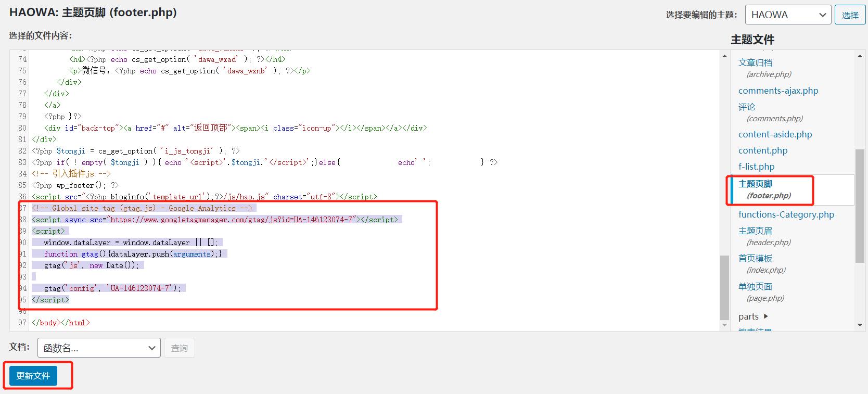This screenshot has width=868, height=394.
Task: Click code editor scrollbar up arrow
Action: coord(725,56)
